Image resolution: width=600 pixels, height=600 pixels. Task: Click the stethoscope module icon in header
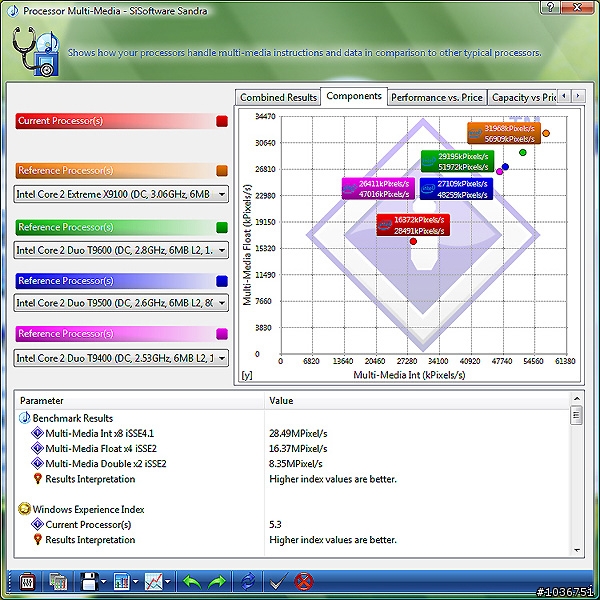click(x=35, y=52)
